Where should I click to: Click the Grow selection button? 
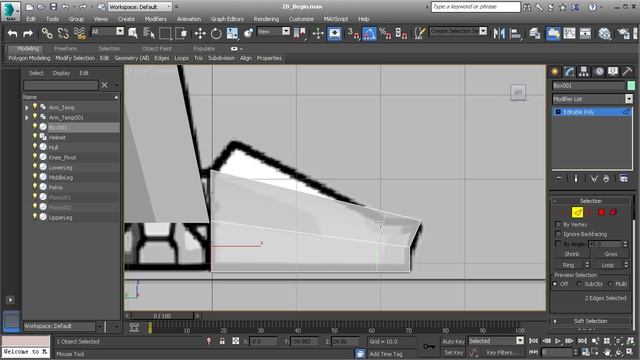pos(611,254)
